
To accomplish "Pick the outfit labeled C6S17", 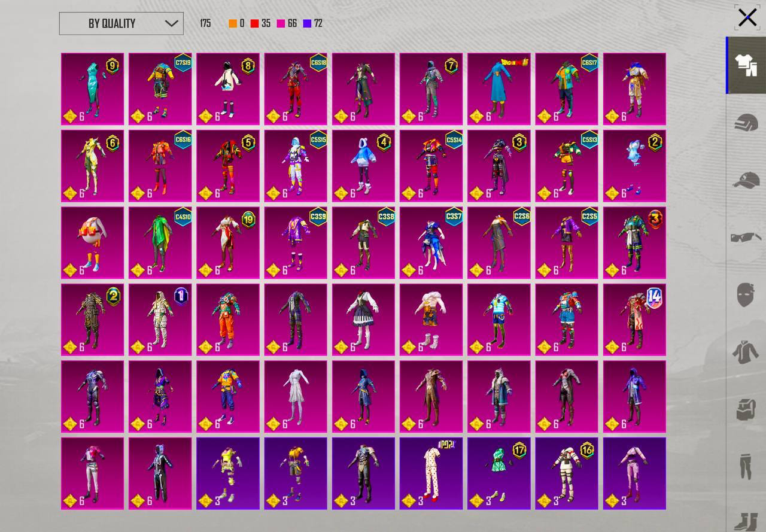I will 567,89.
